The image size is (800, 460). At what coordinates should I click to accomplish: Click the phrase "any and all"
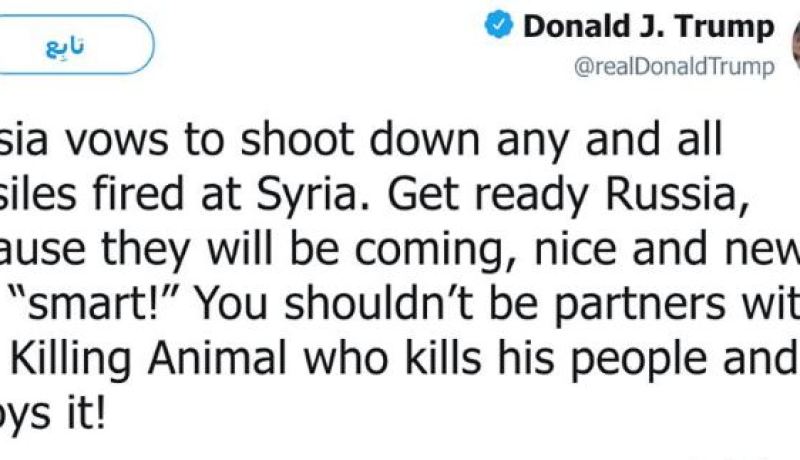(610, 141)
